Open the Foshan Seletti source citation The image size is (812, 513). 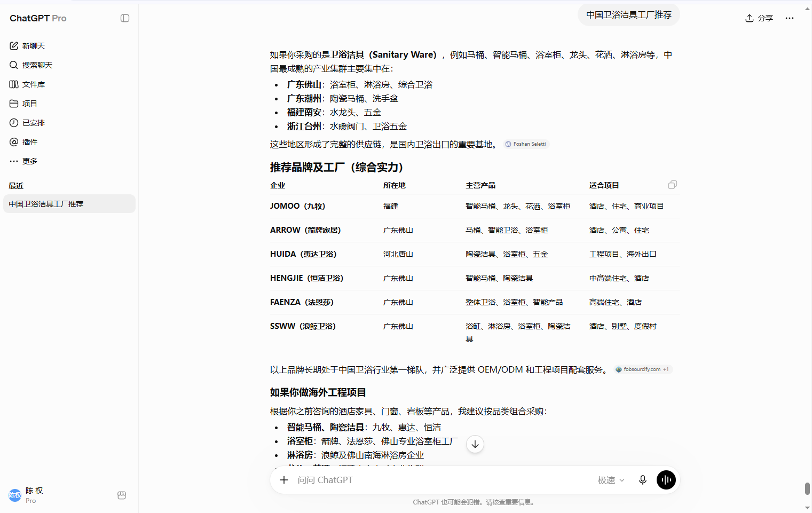(526, 144)
